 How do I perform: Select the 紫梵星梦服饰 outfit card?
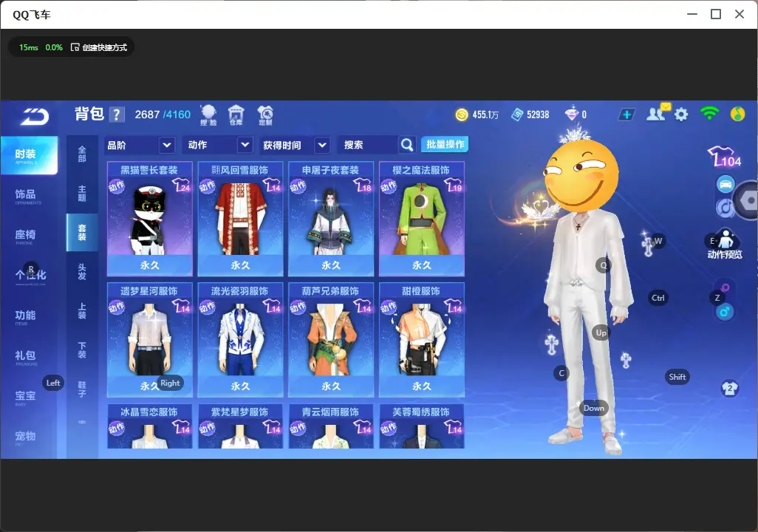[x=240, y=426]
